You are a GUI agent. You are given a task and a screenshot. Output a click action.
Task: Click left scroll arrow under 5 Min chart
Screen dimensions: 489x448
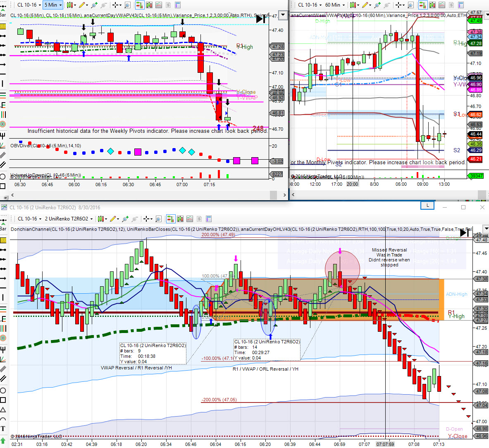[x=12, y=195]
